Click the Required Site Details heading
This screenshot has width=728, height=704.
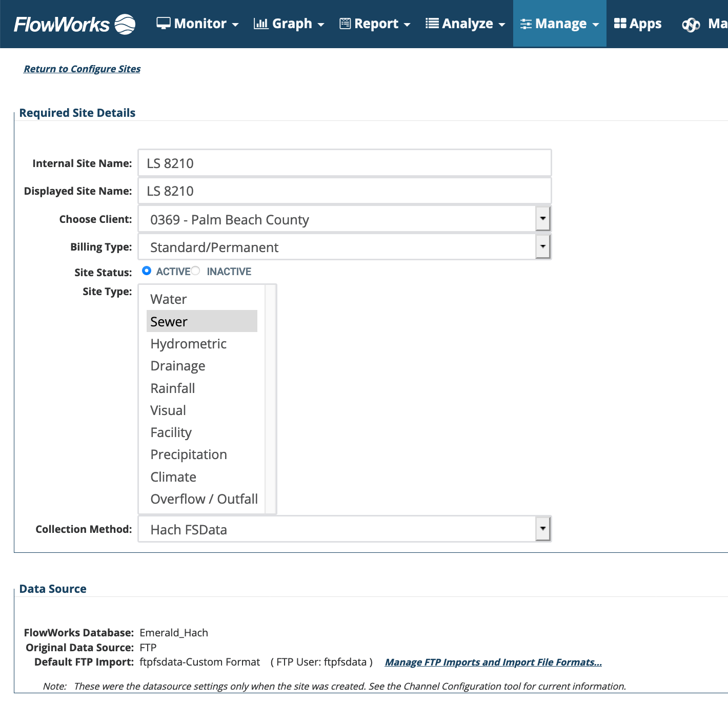[77, 113]
